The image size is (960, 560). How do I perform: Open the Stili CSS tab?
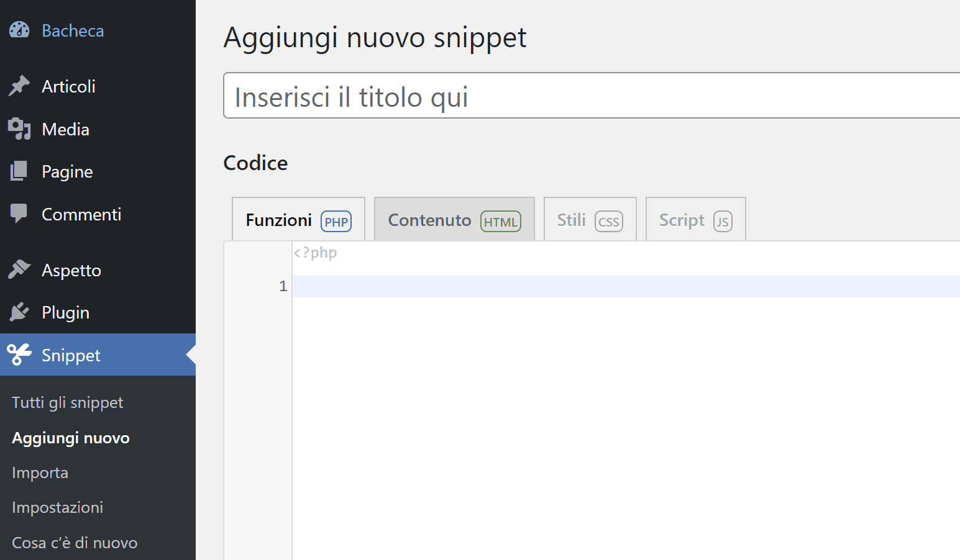[x=589, y=219]
